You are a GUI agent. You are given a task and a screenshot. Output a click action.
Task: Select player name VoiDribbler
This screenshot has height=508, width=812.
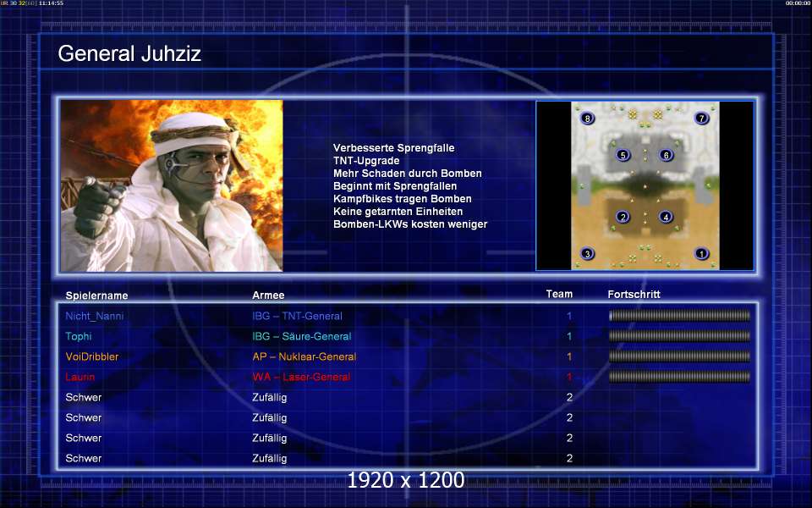click(92, 356)
